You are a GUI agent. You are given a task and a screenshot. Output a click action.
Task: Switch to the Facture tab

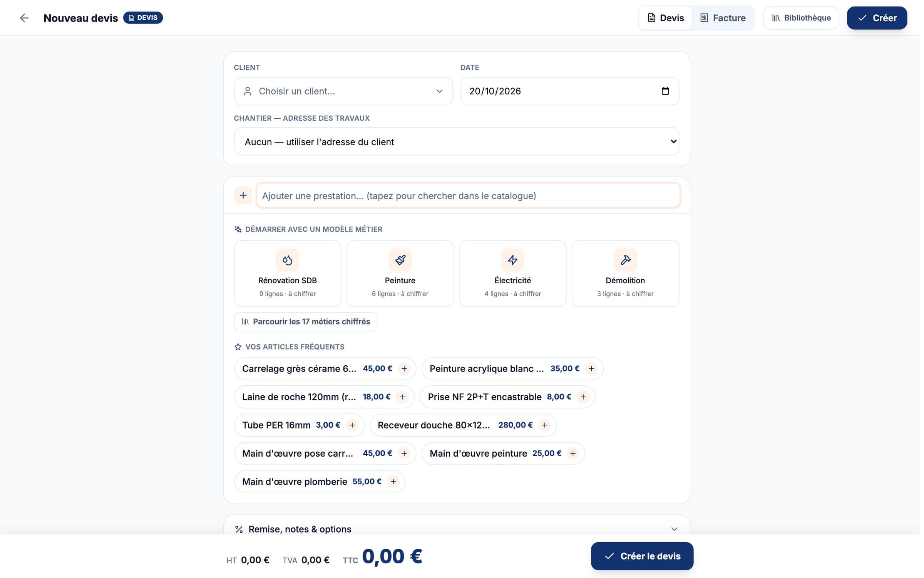723,18
